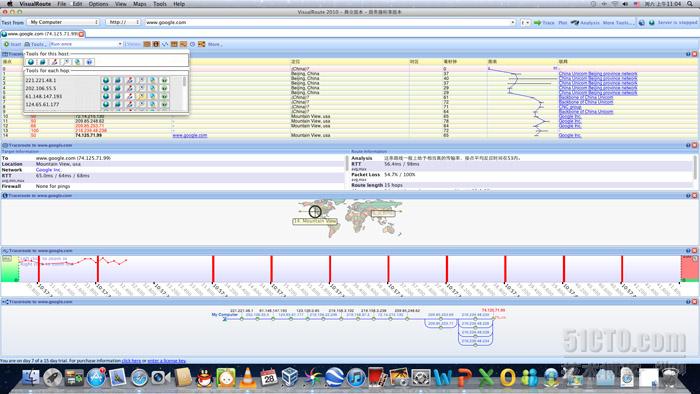Open More Tools in top toolbar
This screenshot has height=394, width=700.
(x=618, y=22)
